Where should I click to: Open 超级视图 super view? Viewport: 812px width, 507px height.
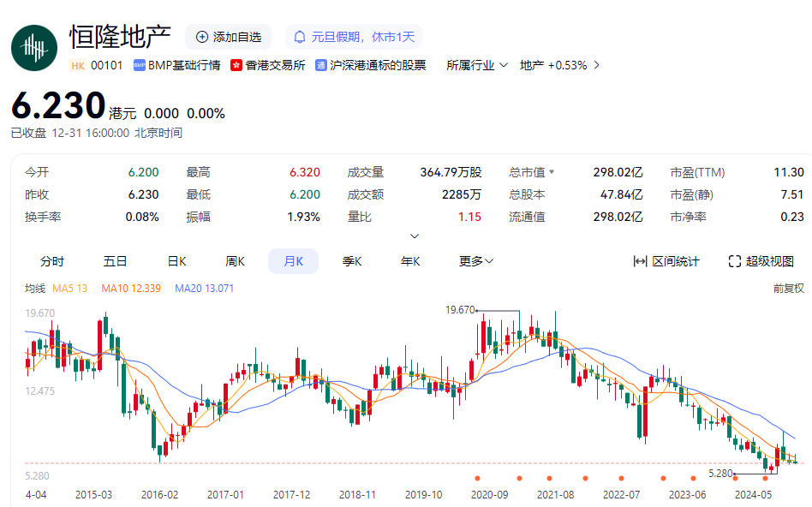(761, 261)
